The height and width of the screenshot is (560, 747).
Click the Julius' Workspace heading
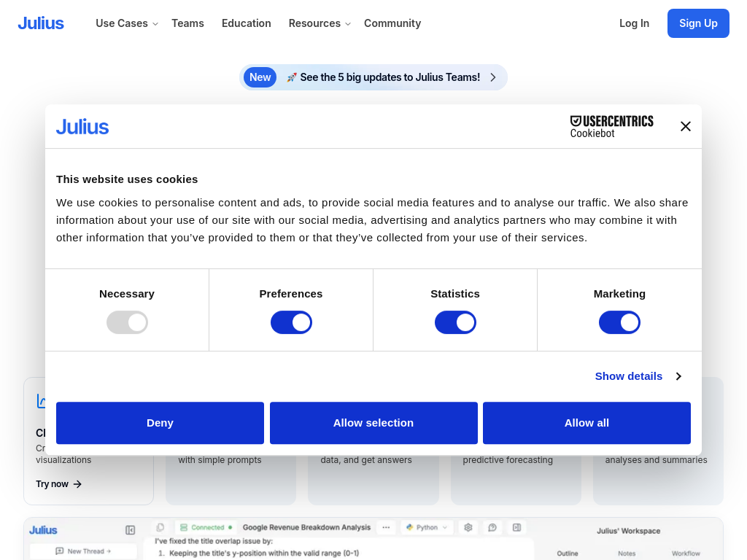coord(628,531)
